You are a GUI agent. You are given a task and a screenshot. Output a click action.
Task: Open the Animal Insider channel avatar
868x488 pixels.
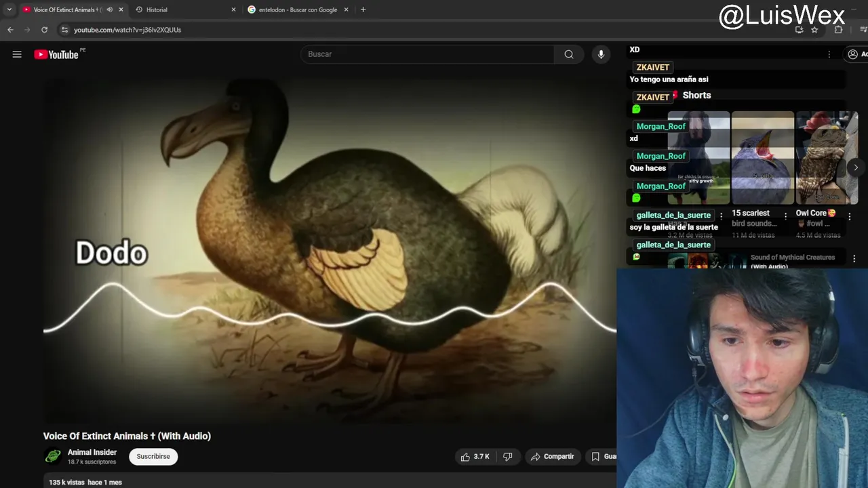53,457
